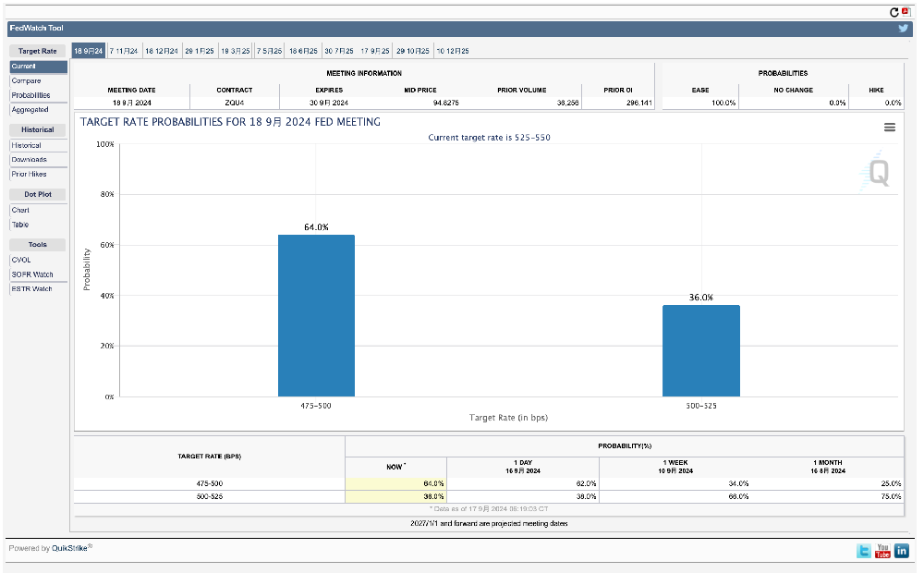Select Aggregated in the sidebar
This screenshot has width=924, height=573.
coord(30,110)
